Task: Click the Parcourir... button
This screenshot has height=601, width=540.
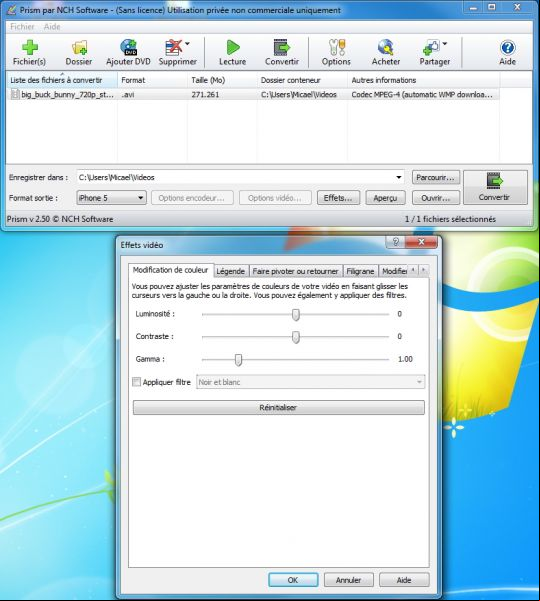Action: point(435,177)
